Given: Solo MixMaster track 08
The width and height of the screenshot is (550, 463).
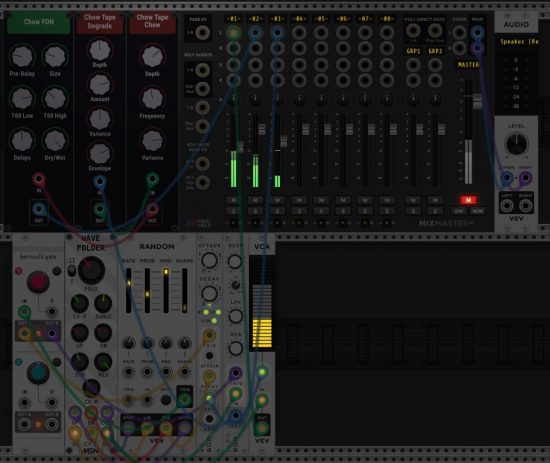Looking at the screenshot, I should [x=387, y=211].
